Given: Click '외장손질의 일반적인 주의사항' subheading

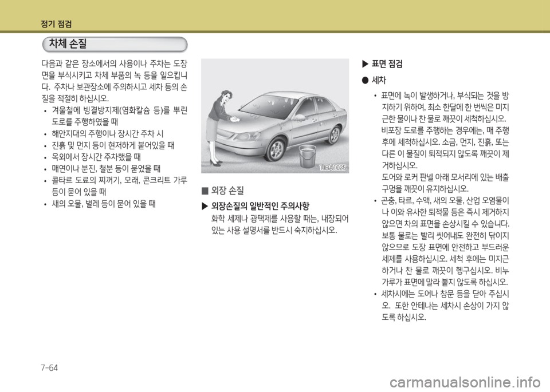Looking at the screenshot, I should point(260,206).
